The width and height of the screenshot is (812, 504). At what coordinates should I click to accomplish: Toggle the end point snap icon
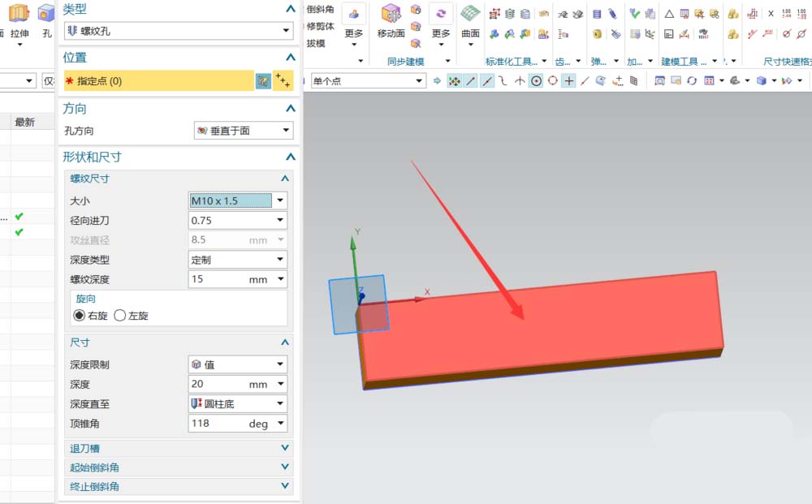tap(470, 80)
